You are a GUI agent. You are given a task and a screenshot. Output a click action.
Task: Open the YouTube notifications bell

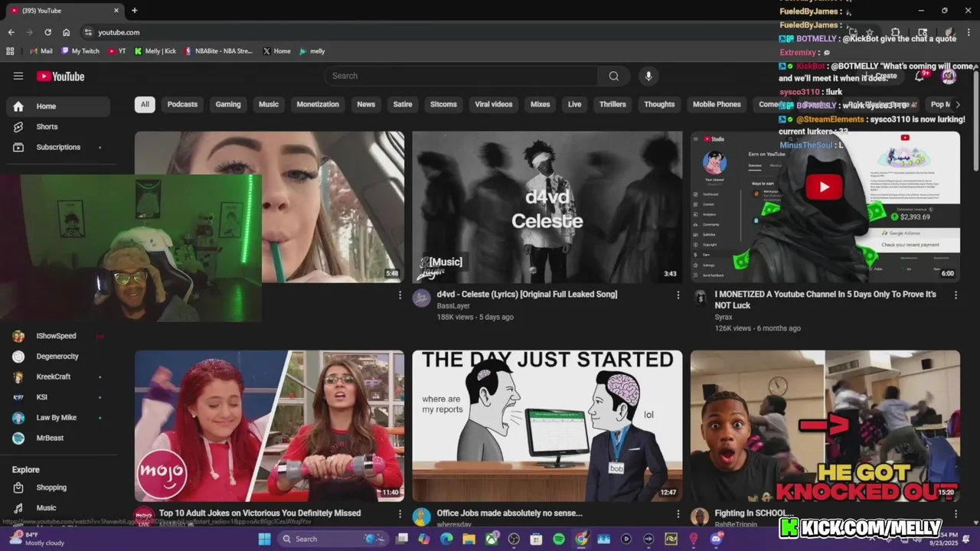pyautogui.click(x=920, y=76)
